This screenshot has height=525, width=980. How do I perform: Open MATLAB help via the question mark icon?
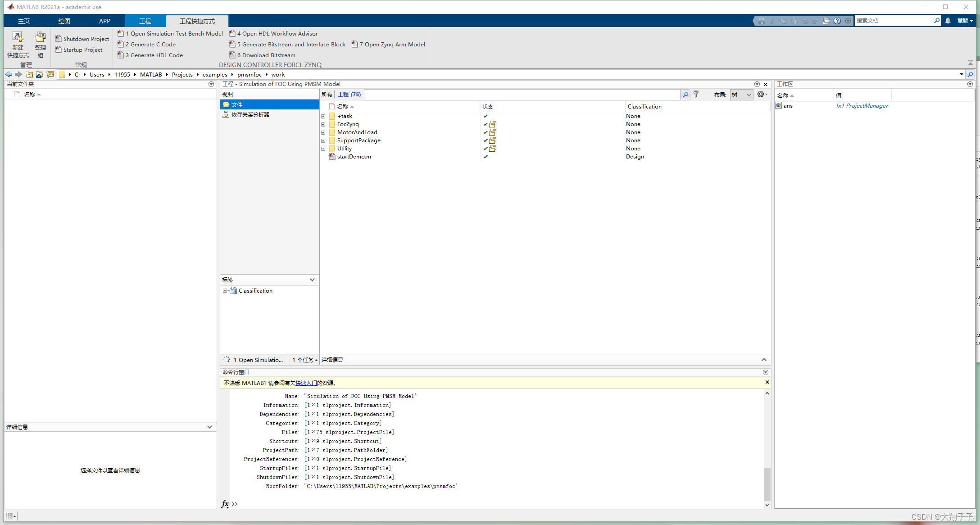[837, 21]
